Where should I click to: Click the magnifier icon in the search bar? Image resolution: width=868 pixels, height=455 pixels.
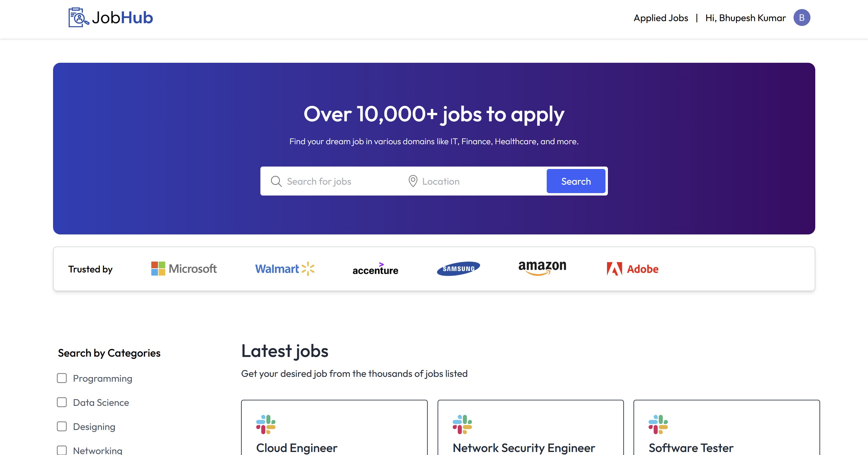[x=276, y=181]
